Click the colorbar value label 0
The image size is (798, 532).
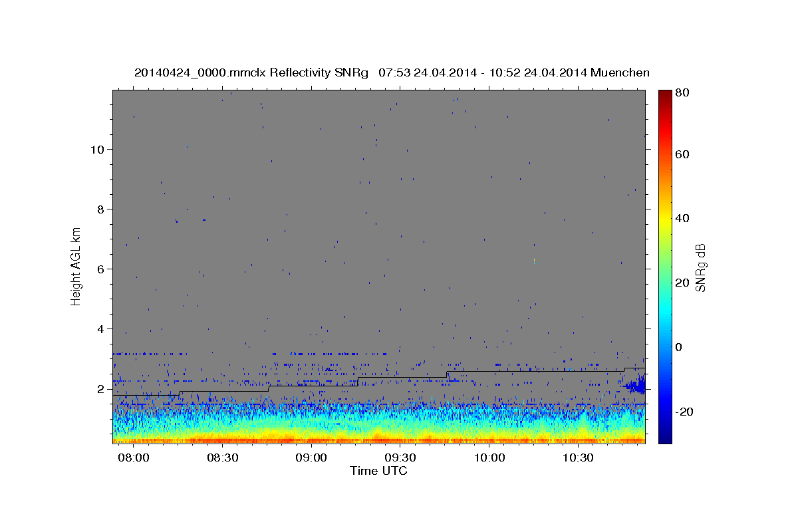click(x=680, y=347)
